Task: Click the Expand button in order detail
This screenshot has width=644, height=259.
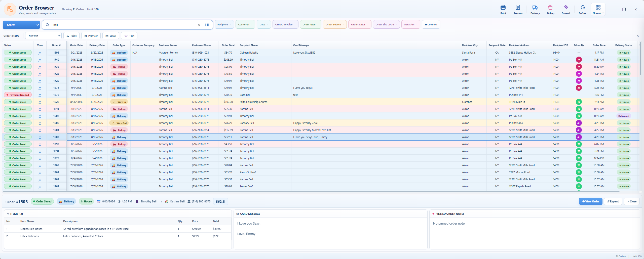Action: (613, 201)
